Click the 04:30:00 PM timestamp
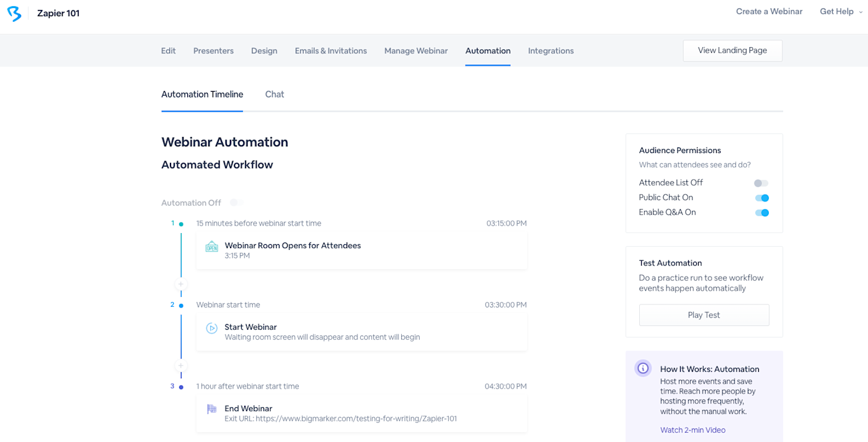Screen dimensions: 868x442 pos(506,386)
